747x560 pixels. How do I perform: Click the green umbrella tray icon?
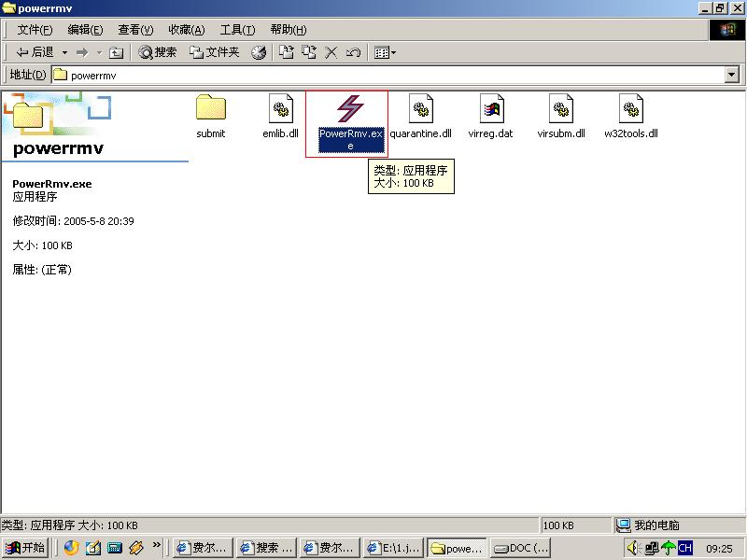[x=669, y=549]
